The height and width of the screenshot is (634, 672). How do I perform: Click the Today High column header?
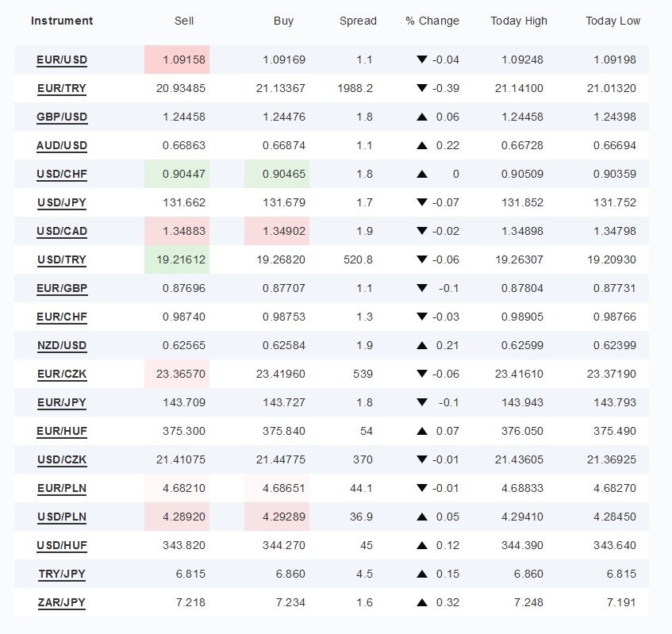517,21
